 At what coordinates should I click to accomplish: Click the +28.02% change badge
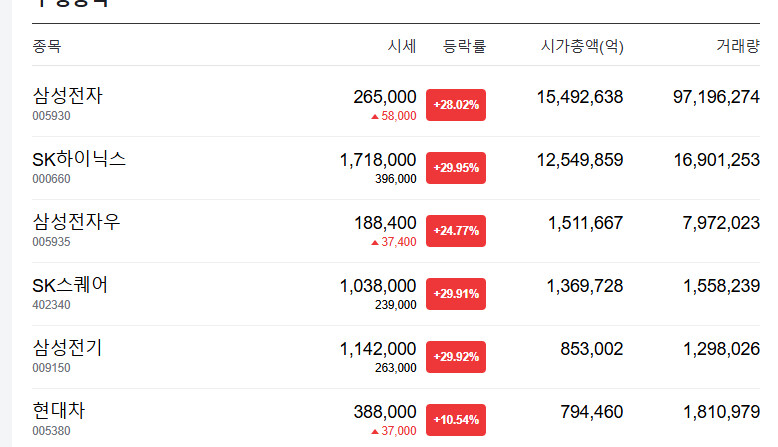[456, 105]
